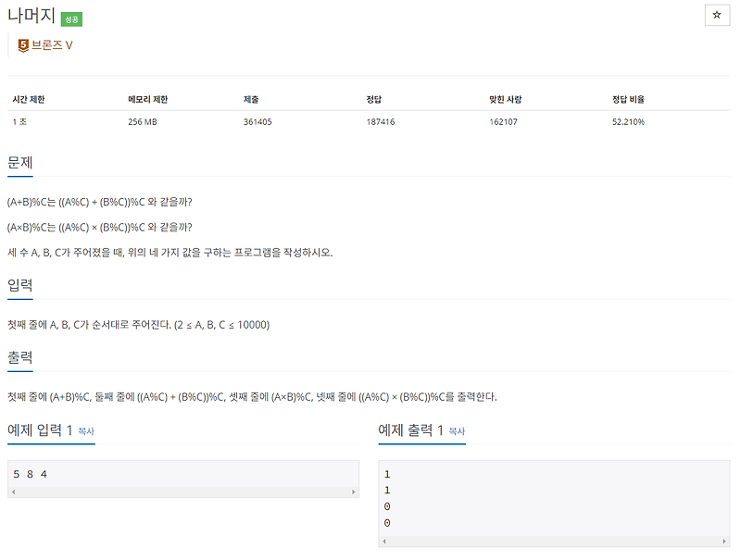This screenshot has height=560, width=741.
Task: Select the 시간 제한 column header
Action: [x=28, y=97]
